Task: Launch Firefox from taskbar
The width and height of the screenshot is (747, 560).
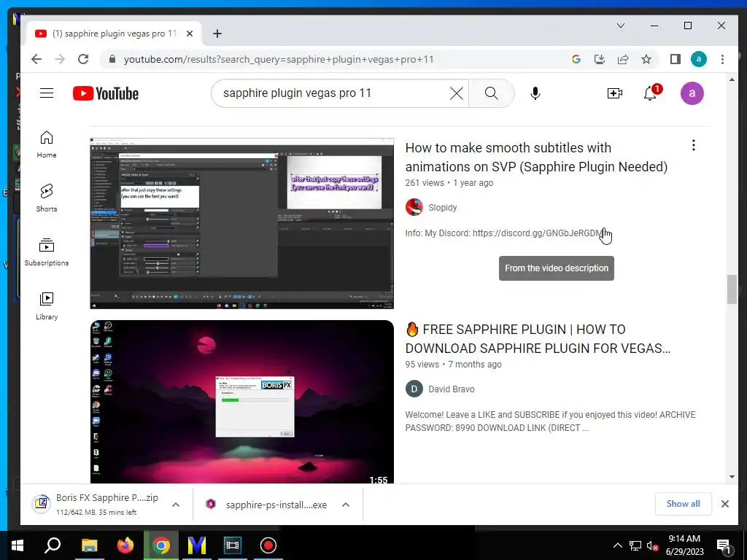Action: pos(125,545)
